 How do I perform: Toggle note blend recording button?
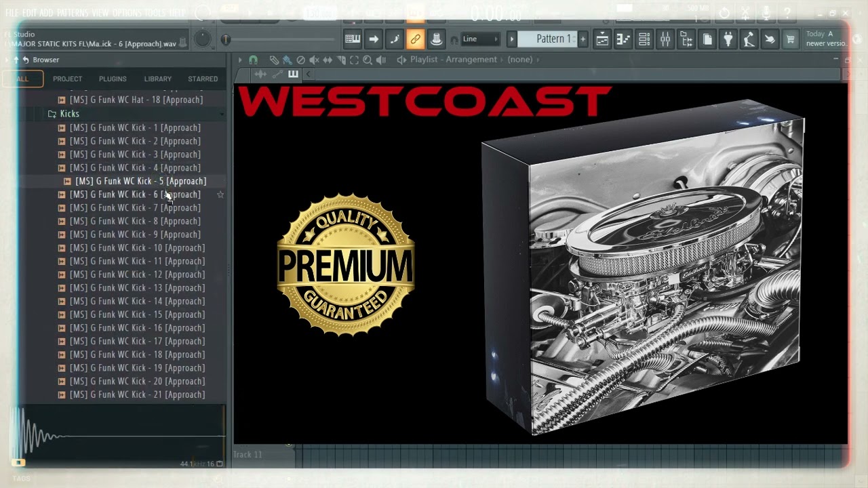coord(395,39)
